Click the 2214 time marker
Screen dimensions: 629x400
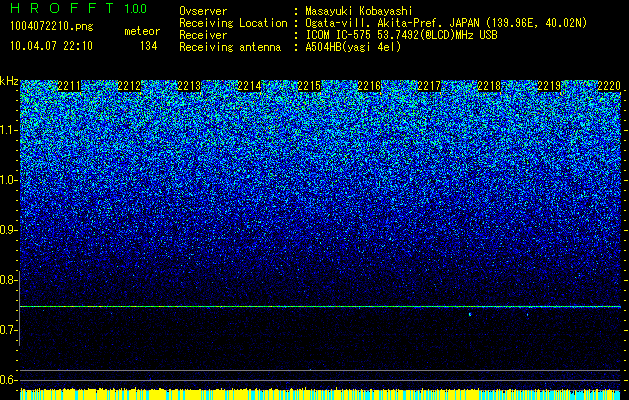point(249,86)
